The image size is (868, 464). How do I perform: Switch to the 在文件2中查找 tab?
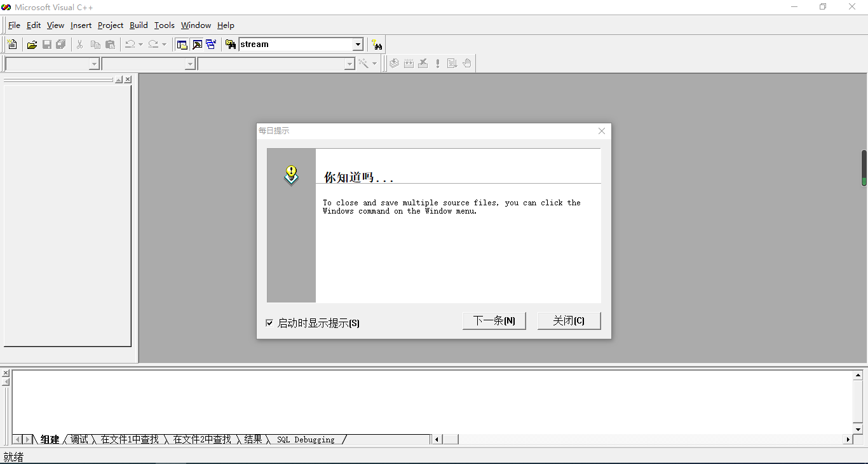pos(202,439)
